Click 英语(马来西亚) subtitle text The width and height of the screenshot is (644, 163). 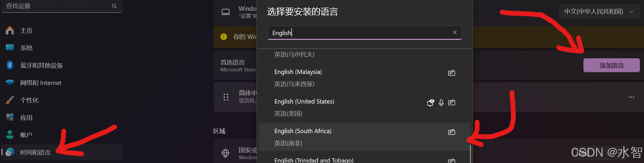tap(294, 84)
